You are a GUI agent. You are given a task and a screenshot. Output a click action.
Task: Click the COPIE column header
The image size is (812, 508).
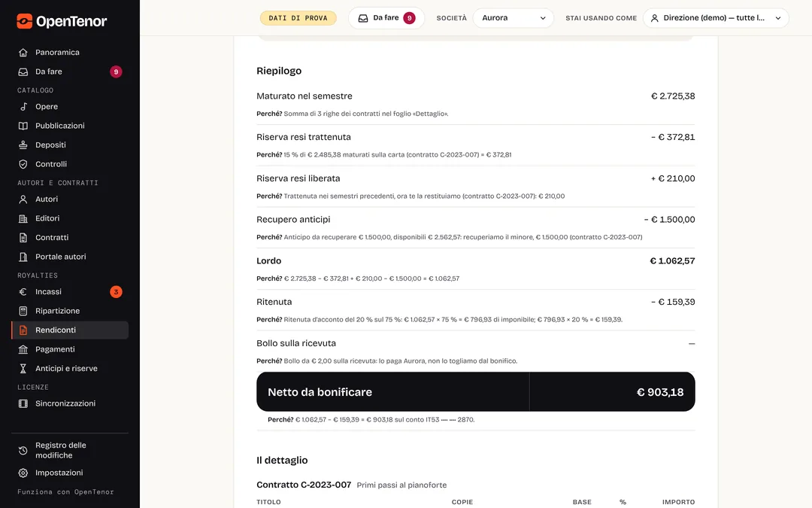tap(462, 502)
